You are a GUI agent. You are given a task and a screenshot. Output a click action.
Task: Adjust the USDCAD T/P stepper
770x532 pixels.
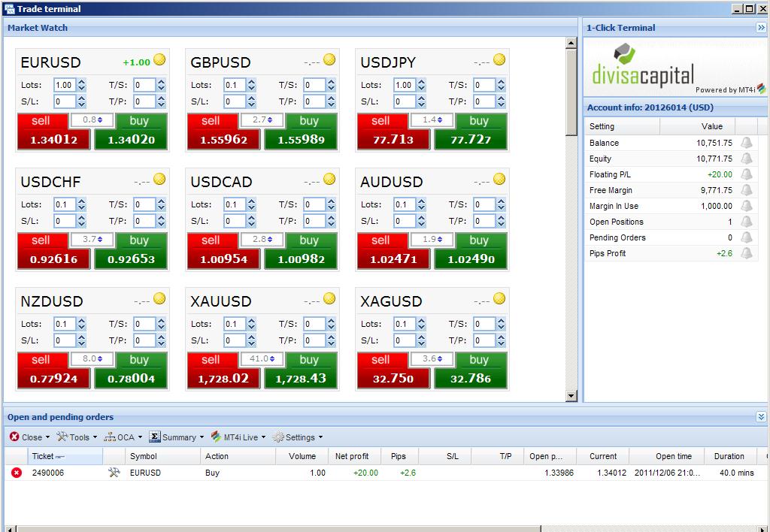coord(331,221)
